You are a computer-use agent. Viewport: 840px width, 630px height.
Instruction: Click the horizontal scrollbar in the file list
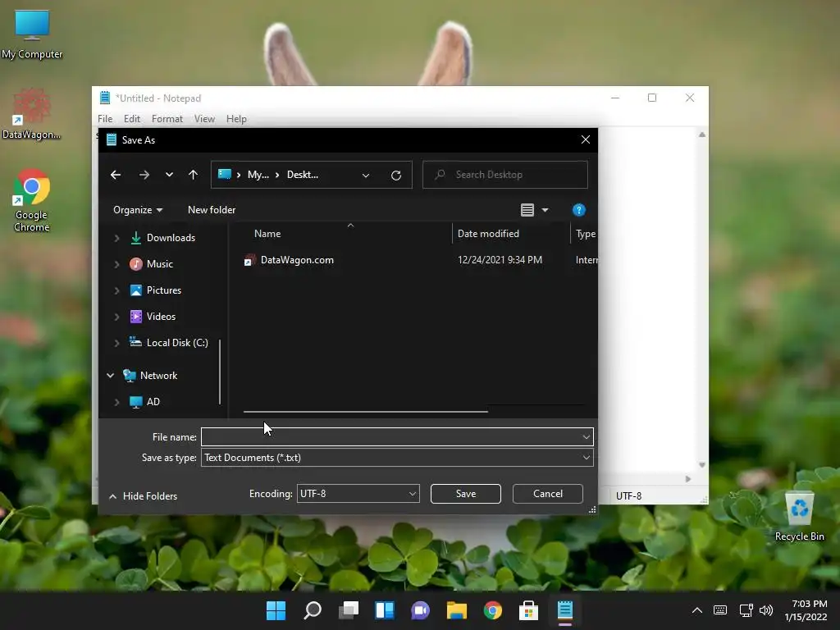point(365,412)
